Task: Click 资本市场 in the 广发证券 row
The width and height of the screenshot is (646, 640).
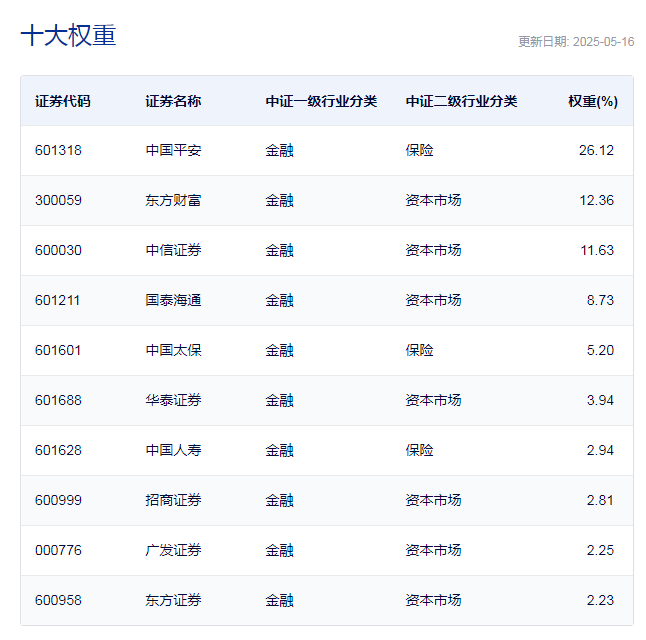Action: [433, 551]
